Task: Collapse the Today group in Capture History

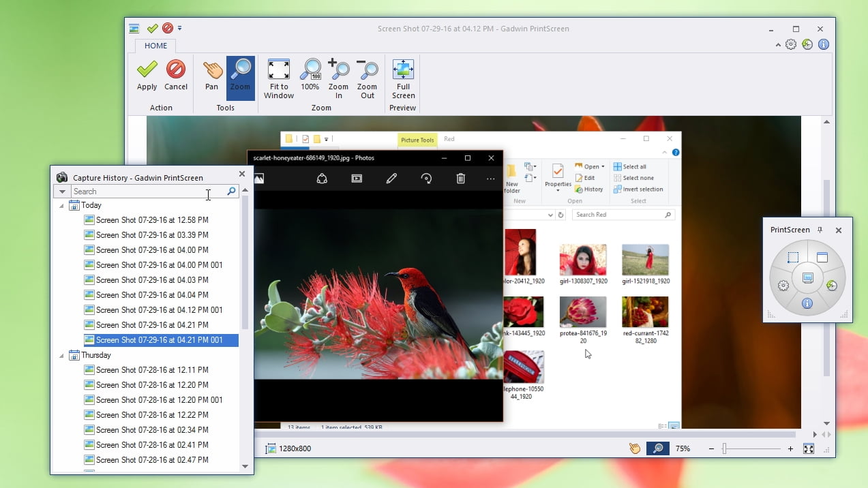Action: (x=61, y=205)
